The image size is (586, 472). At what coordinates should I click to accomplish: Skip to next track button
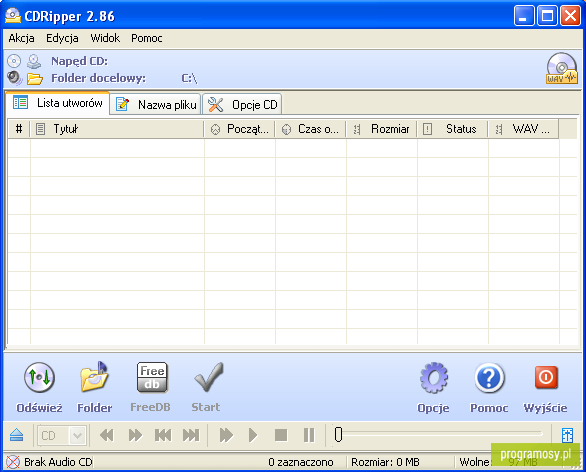coord(191,435)
